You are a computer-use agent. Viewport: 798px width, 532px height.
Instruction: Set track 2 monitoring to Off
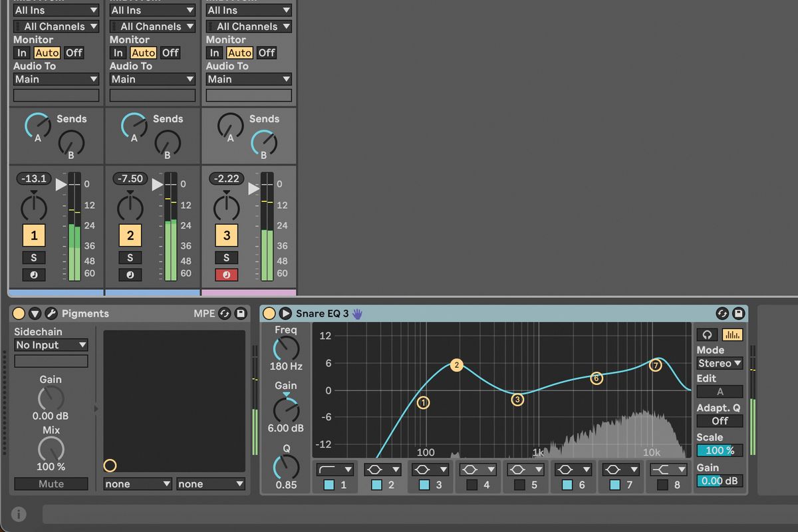coord(170,53)
